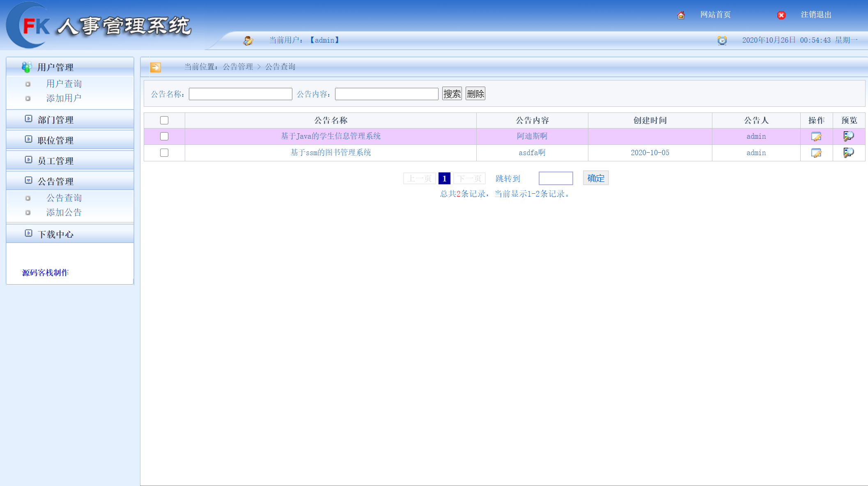This screenshot has width=868, height=486.
Task: Open 添加公告 in the sidebar
Action: pos(64,212)
